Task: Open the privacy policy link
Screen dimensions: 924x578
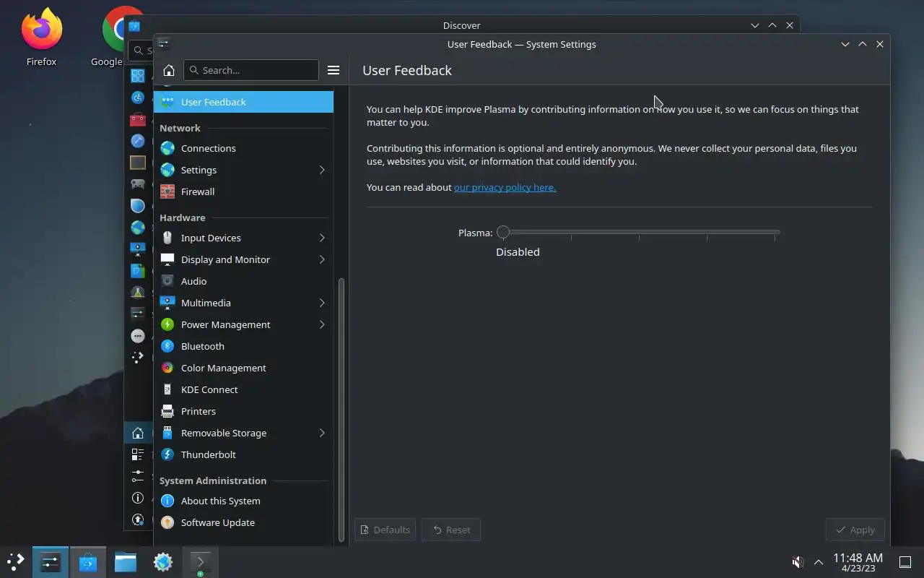Action: [505, 187]
